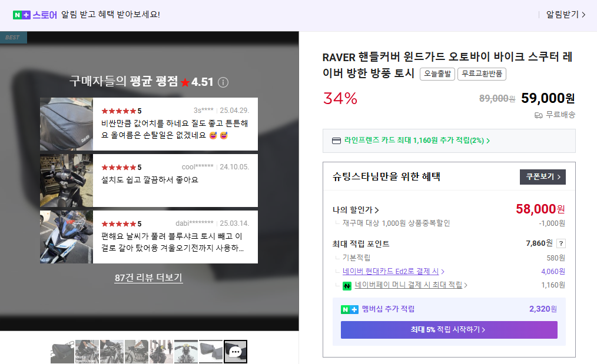Open review photo from dabi******** review

pos(67,237)
